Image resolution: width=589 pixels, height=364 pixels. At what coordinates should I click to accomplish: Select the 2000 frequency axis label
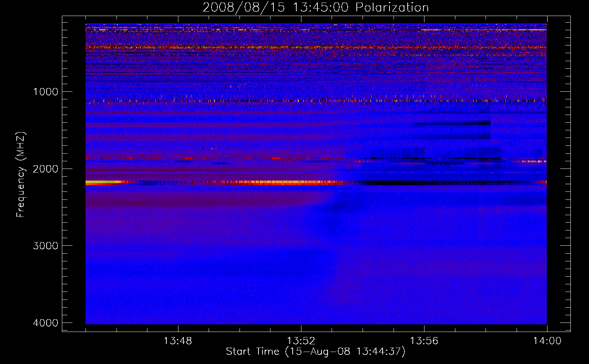click(46, 169)
